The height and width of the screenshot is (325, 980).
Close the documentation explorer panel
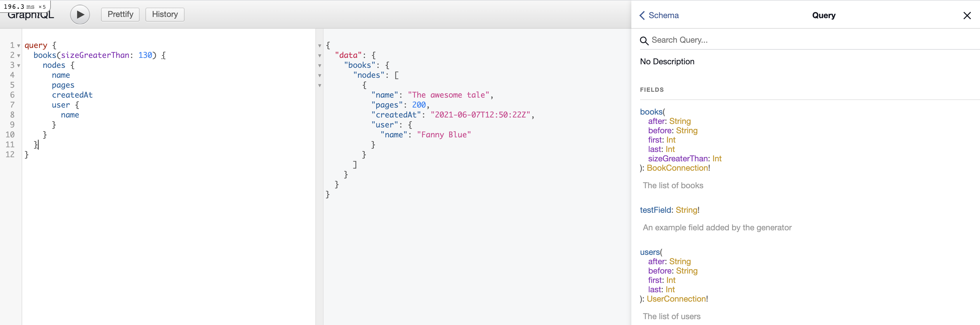pos(967,15)
